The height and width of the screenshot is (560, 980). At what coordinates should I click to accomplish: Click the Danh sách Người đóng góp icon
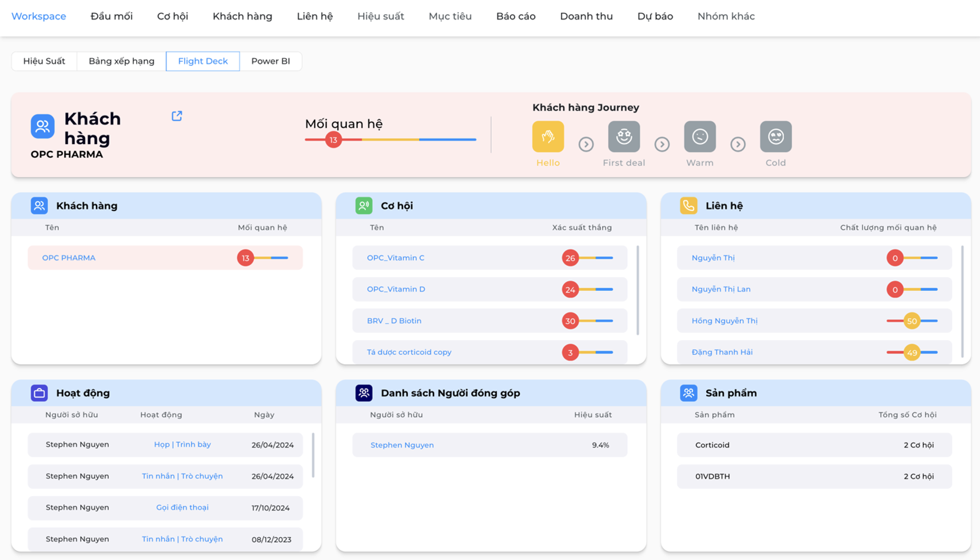pos(364,393)
